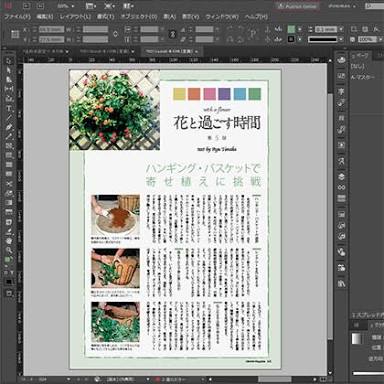The image size is (384, 384).
Task: Open the オブジェクト(O) menu
Action: [139, 16]
